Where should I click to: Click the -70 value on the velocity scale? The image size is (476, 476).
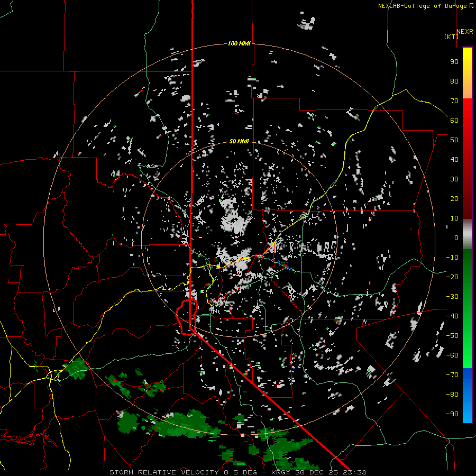point(452,375)
